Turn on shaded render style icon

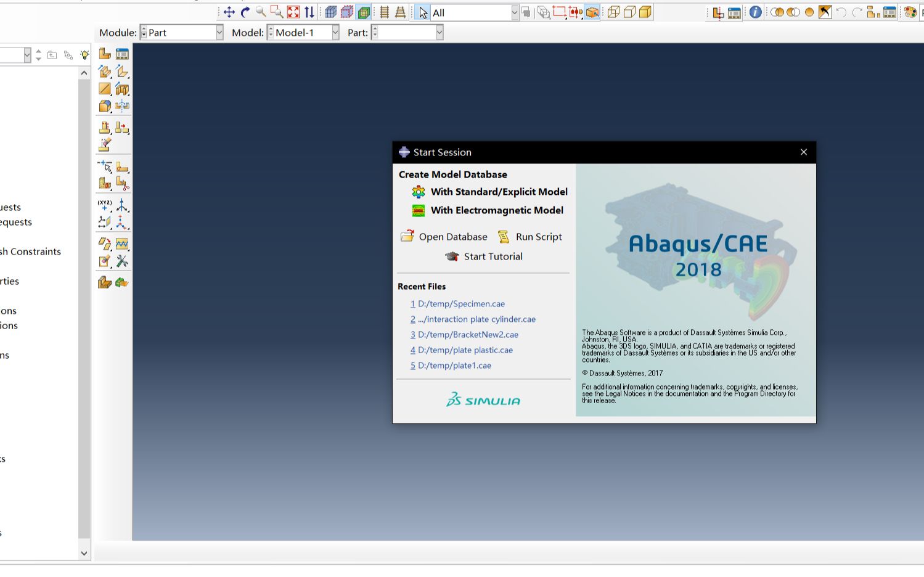[x=645, y=12]
